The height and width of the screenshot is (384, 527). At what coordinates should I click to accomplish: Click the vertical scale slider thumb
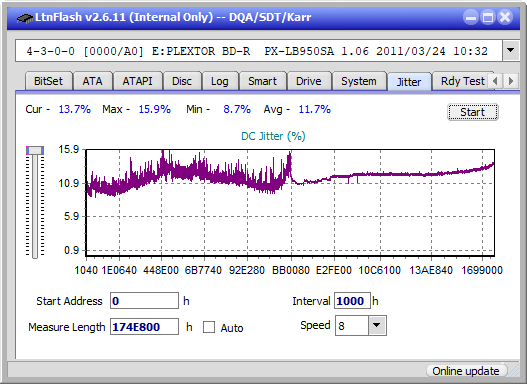(35, 150)
